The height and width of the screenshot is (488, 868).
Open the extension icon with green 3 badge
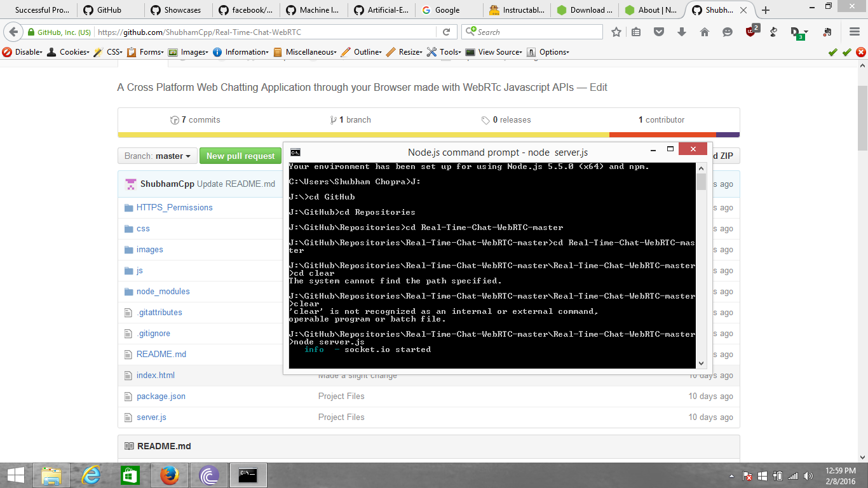pos(798,32)
